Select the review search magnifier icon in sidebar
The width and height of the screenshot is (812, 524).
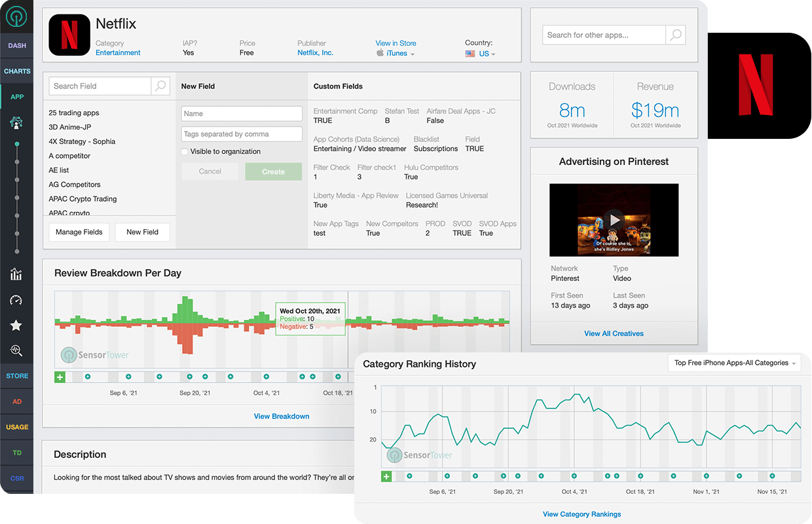tap(16, 349)
